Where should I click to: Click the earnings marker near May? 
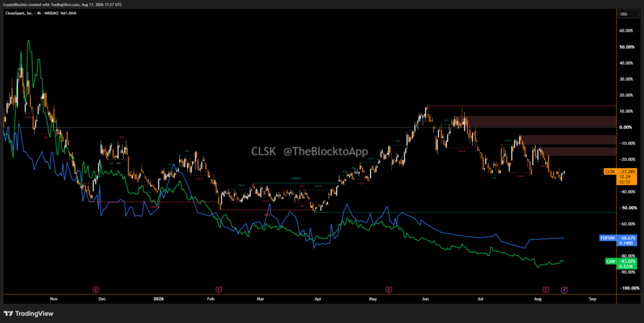click(389, 290)
